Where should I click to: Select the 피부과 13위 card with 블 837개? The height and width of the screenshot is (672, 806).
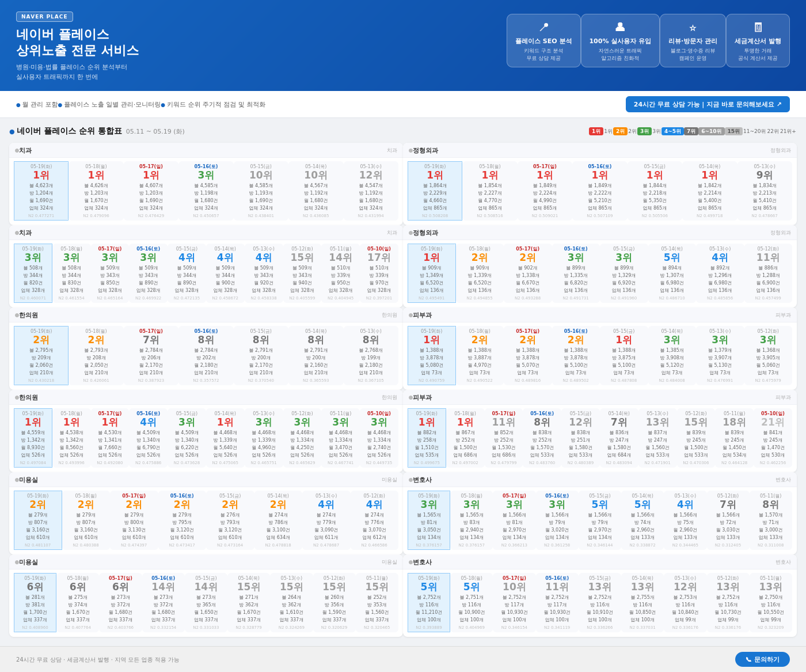(657, 438)
